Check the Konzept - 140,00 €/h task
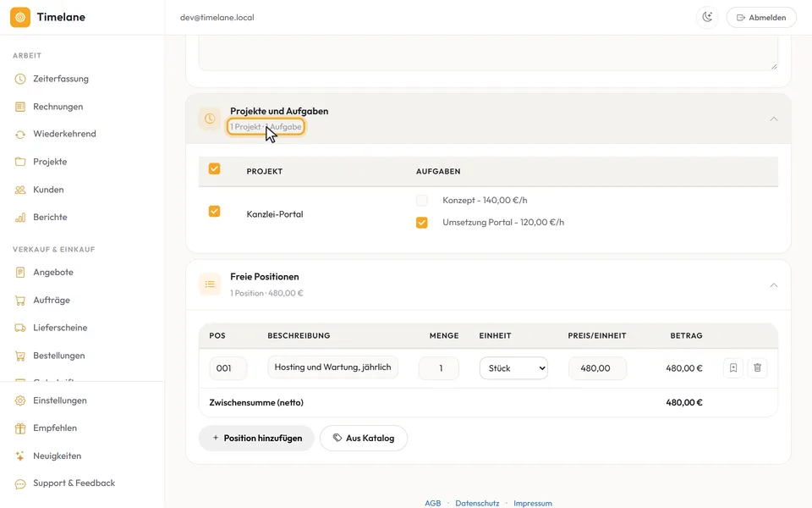 [x=422, y=200]
